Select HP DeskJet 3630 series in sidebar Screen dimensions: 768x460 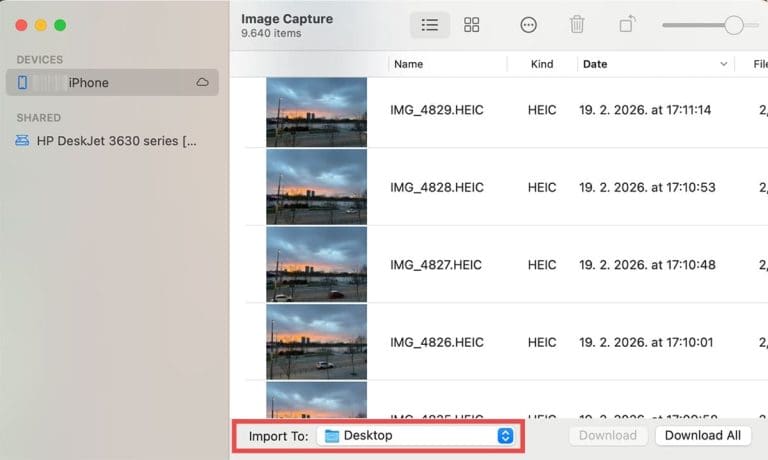[112, 141]
